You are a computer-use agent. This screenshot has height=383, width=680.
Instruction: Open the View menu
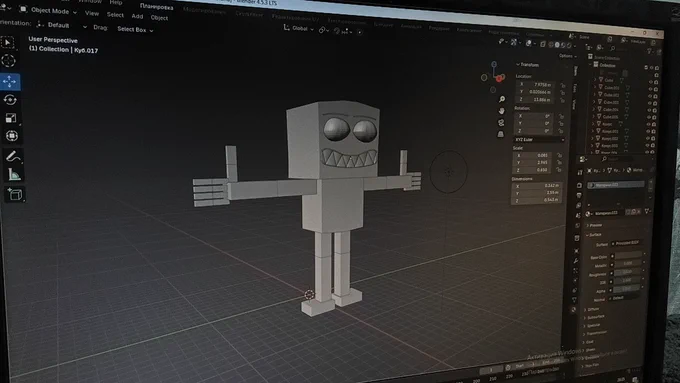pos(92,13)
